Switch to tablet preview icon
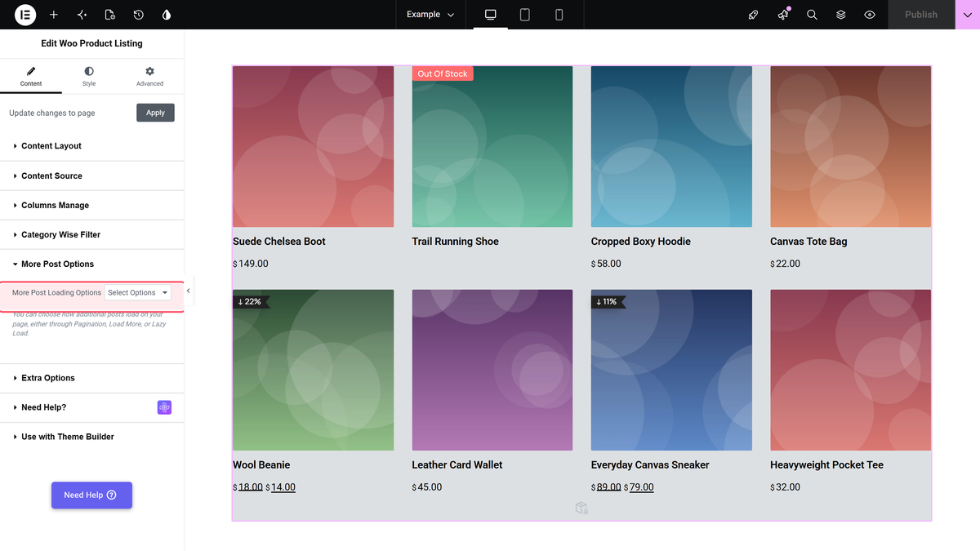This screenshot has height=551, width=980. 525,15
